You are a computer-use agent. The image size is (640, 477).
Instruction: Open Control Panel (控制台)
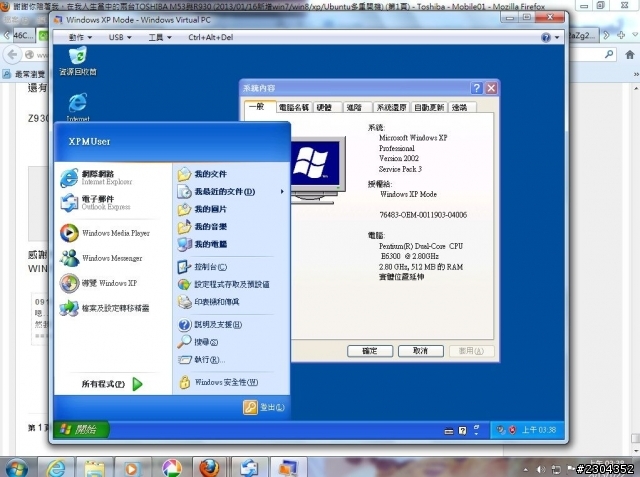click(202, 267)
